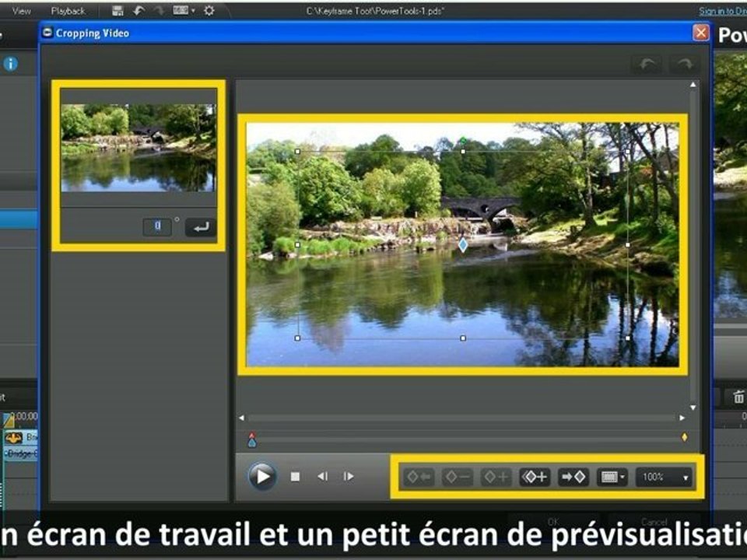747x560 pixels.
Task: Redo using the main toolbar arrow
Action: point(159,10)
